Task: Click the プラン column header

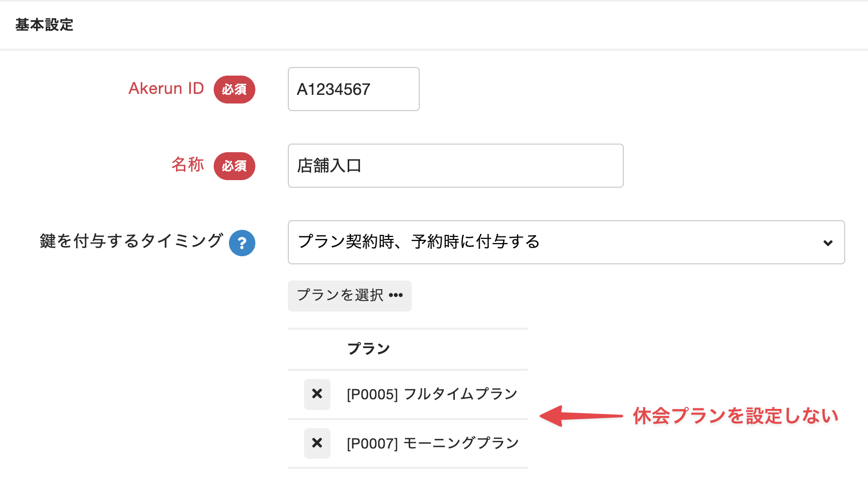Action: (x=369, y=349)
